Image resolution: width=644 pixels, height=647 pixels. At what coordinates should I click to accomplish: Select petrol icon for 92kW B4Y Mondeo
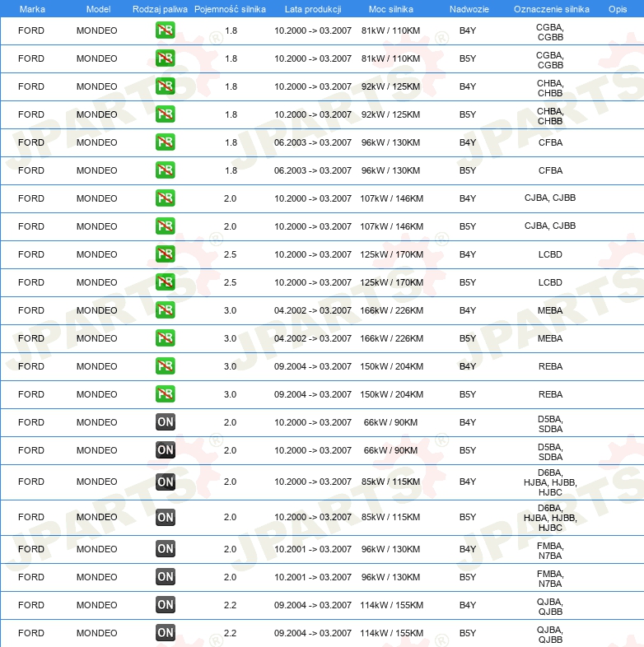pos(166,86)
